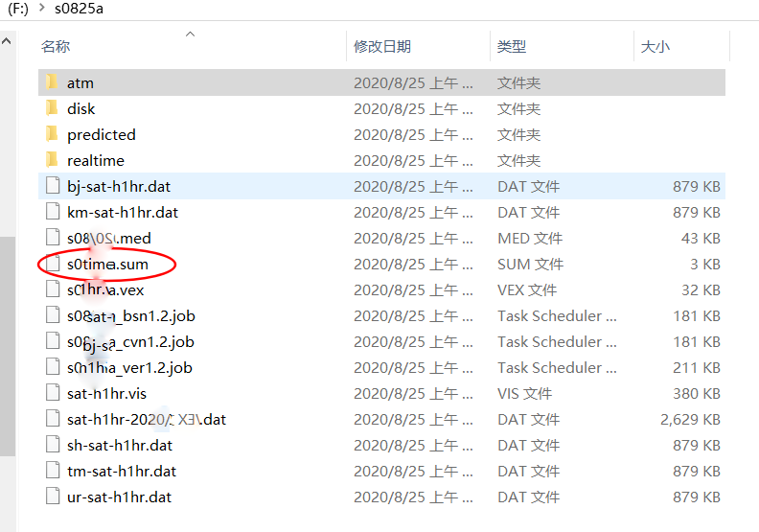Click the 2,629 KB size cell
This screenshot has width=759, height=532.
point(690,420)
